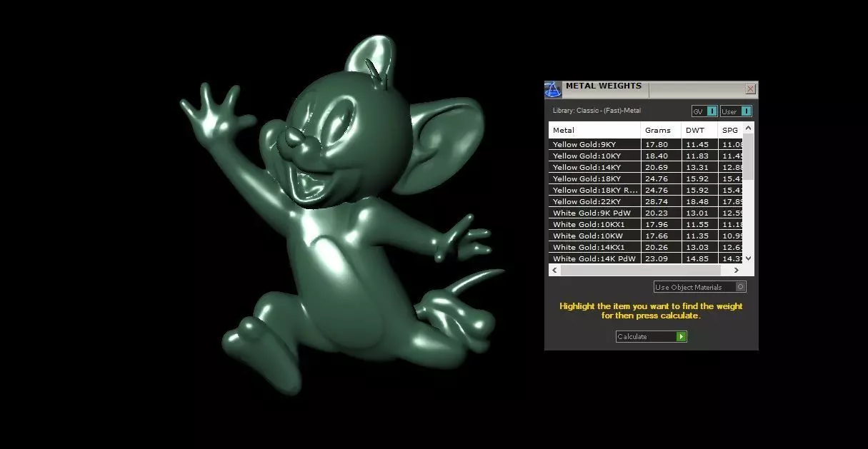Click the 11.35 DWT cell
Viewport: 868px width, 449px height.
[699, 236]
